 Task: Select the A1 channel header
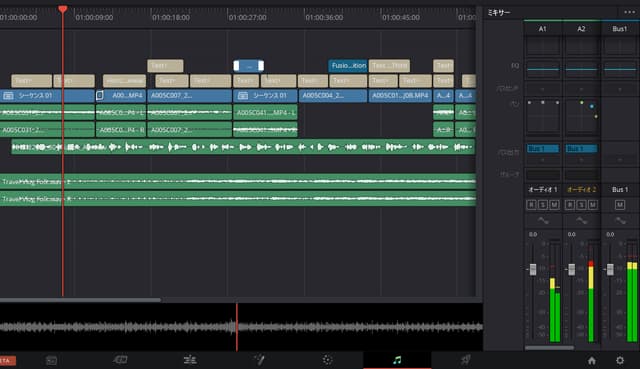pos(543,29)
